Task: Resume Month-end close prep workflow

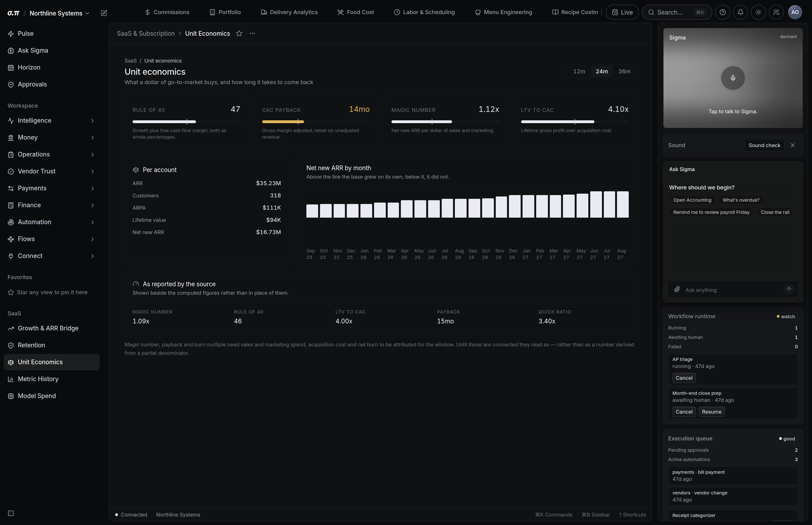Action: (711, 412)
